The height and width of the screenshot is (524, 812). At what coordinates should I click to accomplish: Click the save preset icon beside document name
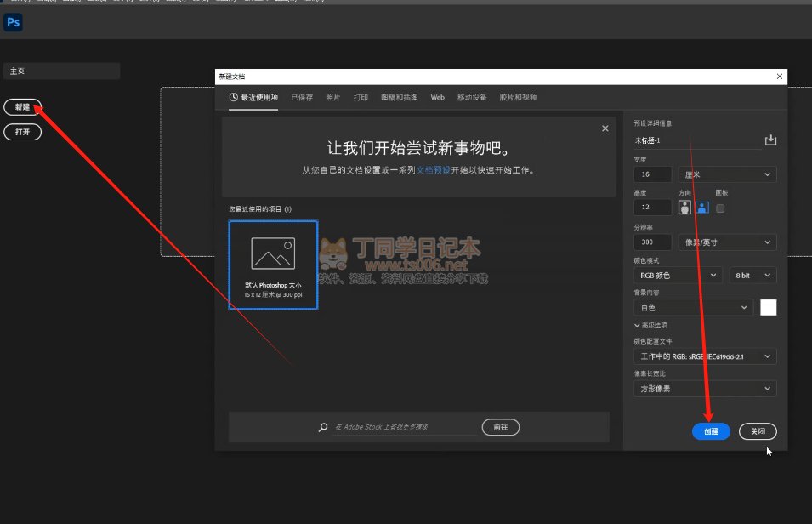tap(770, 140)
